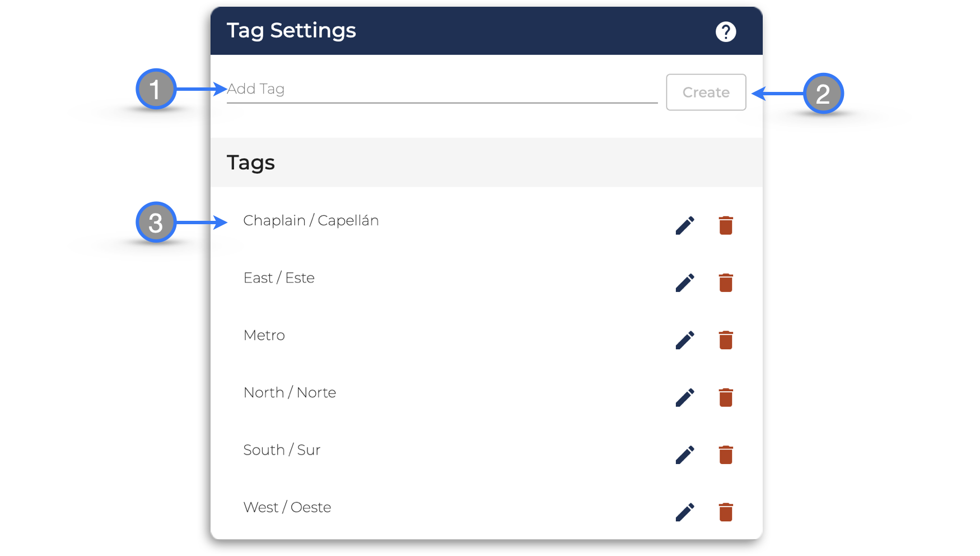
Task: Focus the Add Tag input field
Action: click(442, 90)
